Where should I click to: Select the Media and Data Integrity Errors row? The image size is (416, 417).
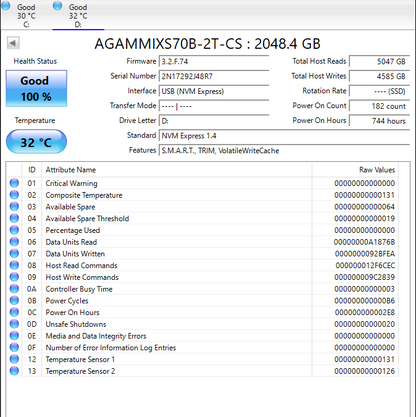point(203,336)
